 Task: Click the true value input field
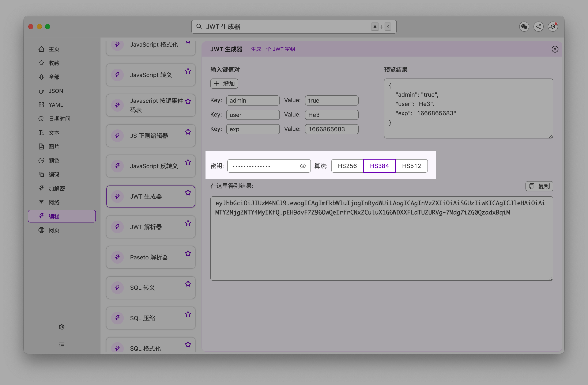pyautogui.click(x=332, y=100)
